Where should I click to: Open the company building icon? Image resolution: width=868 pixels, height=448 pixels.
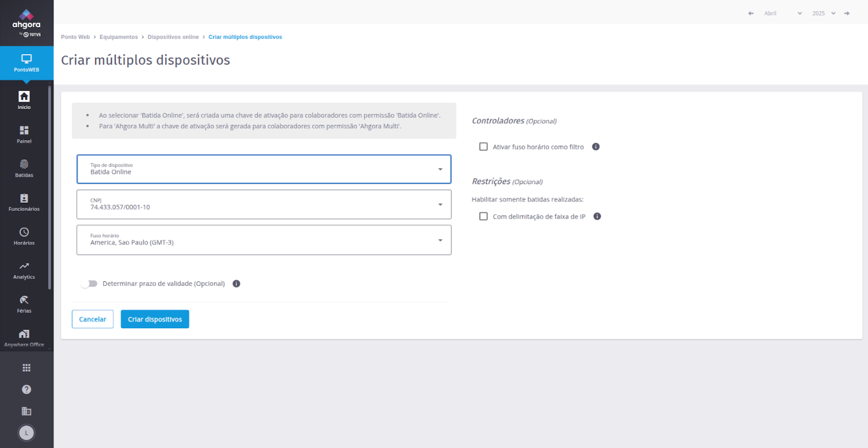coord(27,411)
